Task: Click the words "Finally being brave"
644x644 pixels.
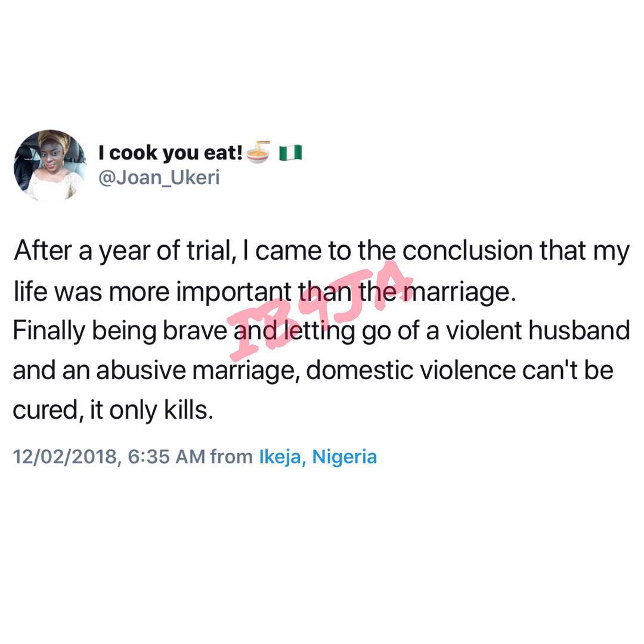Action: tap(119, 331)
